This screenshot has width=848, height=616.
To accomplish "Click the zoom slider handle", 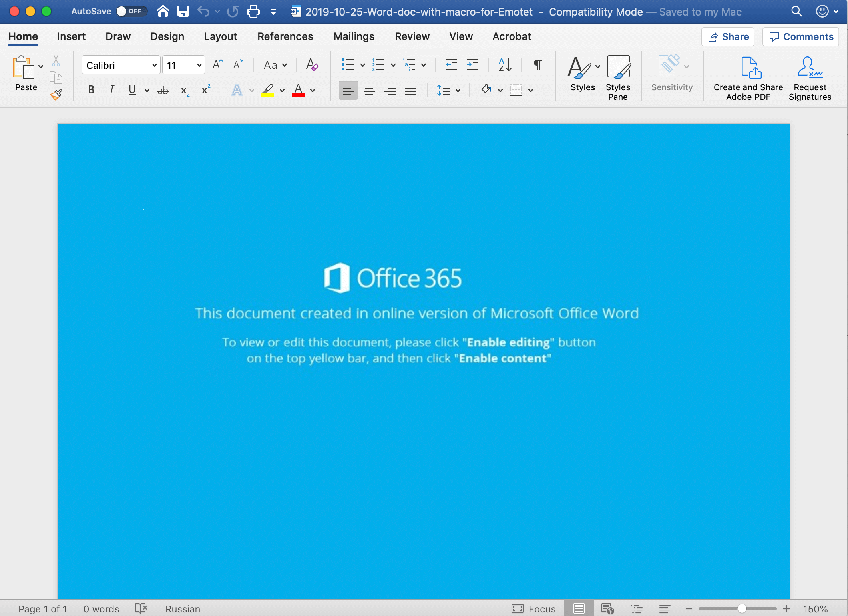I will [x=742, y=608].
